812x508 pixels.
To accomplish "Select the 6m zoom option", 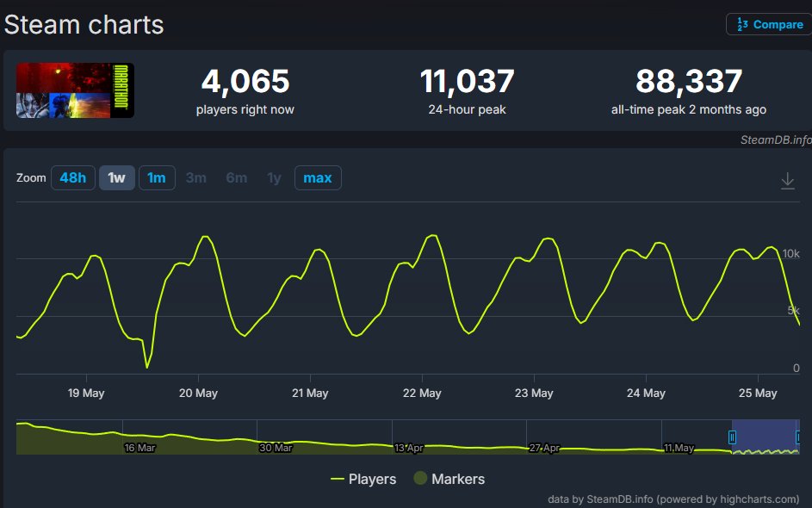I will click(x=236, y=177).
